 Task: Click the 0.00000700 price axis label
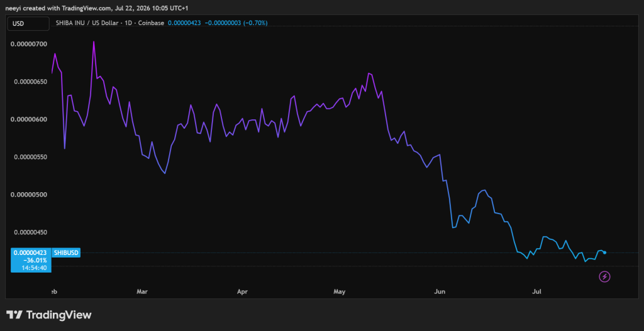30,44
